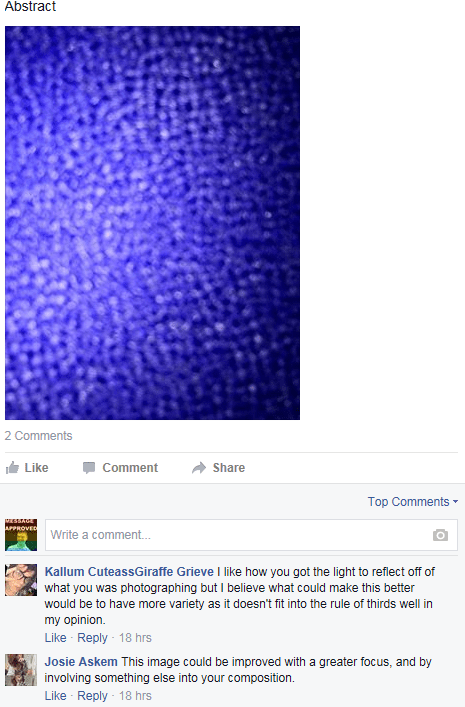The image size is (465, 707).
Task: Open the blue abstract photo
Action: pos(152,223)
